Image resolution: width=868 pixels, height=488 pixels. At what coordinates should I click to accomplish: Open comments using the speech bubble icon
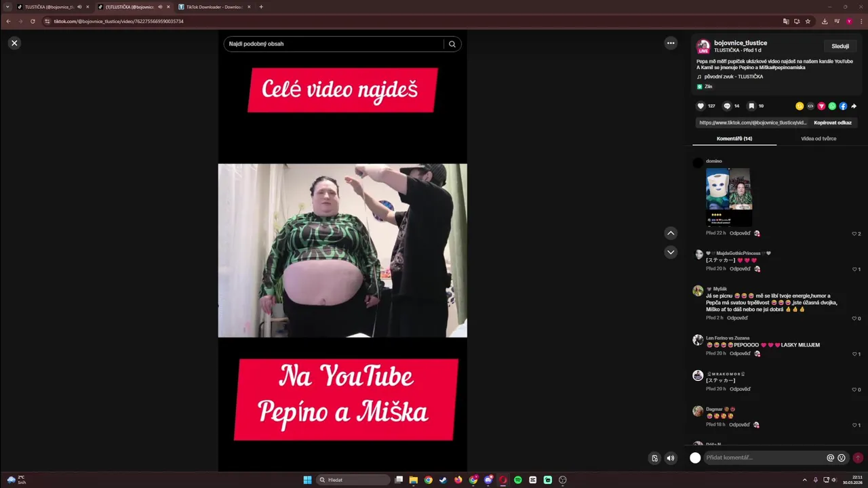click(727, 106)
